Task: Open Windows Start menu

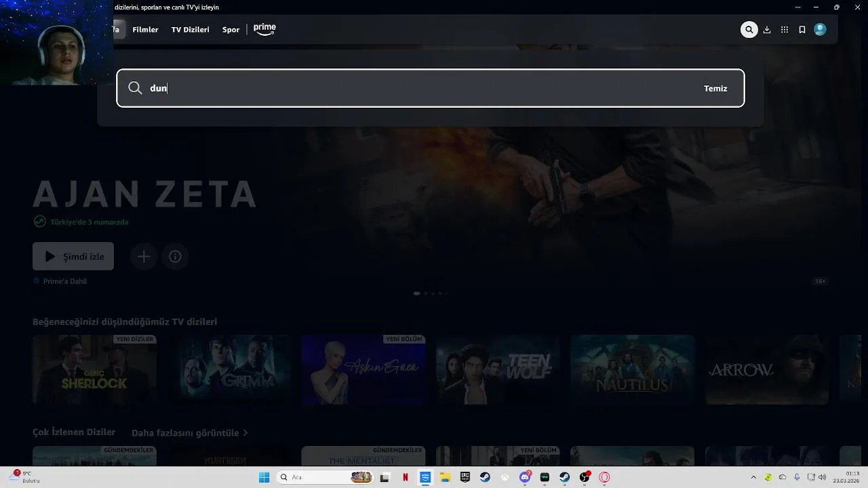Action: tap(264, 477)
